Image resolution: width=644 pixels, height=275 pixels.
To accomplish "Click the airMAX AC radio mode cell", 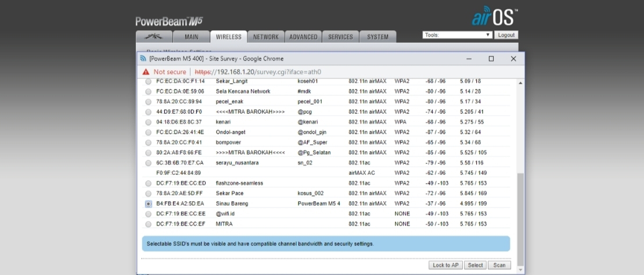I will (x=362, y=173).
